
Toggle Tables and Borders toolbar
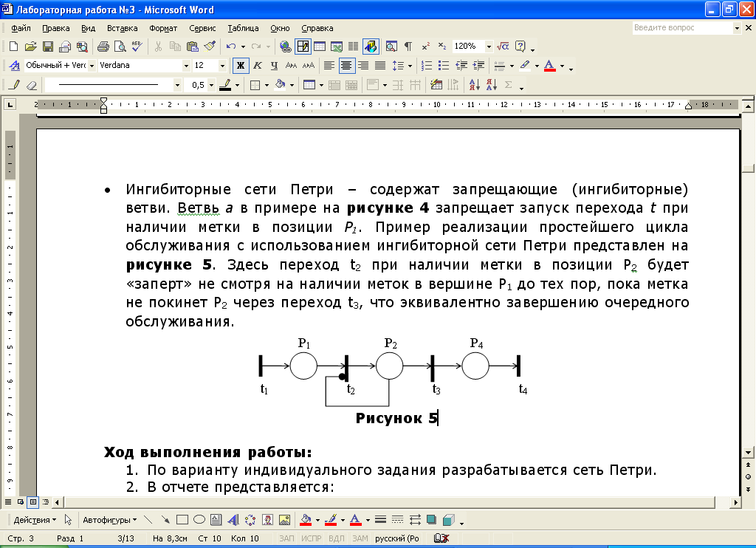coord(303,47)
